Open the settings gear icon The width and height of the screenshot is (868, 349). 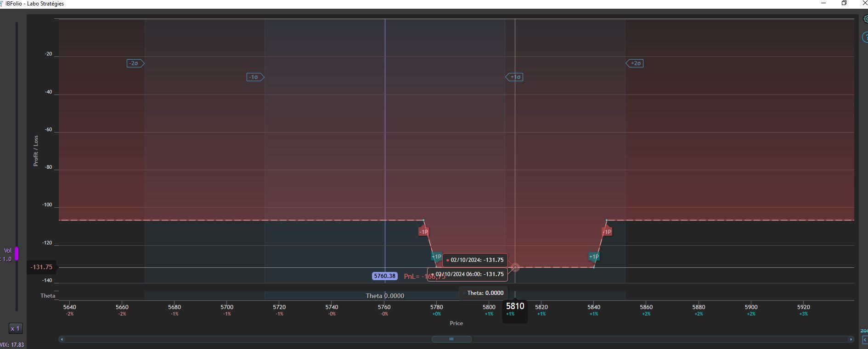coord(866,19)
